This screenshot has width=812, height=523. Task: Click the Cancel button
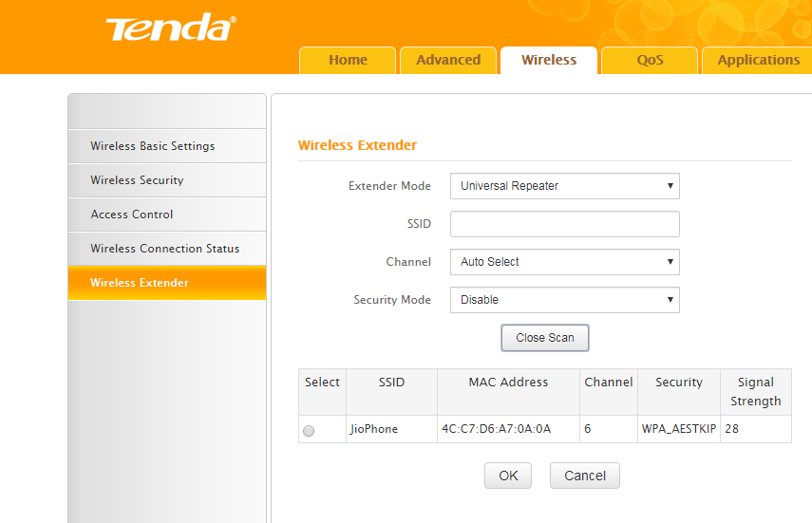(x=585, y=476)
